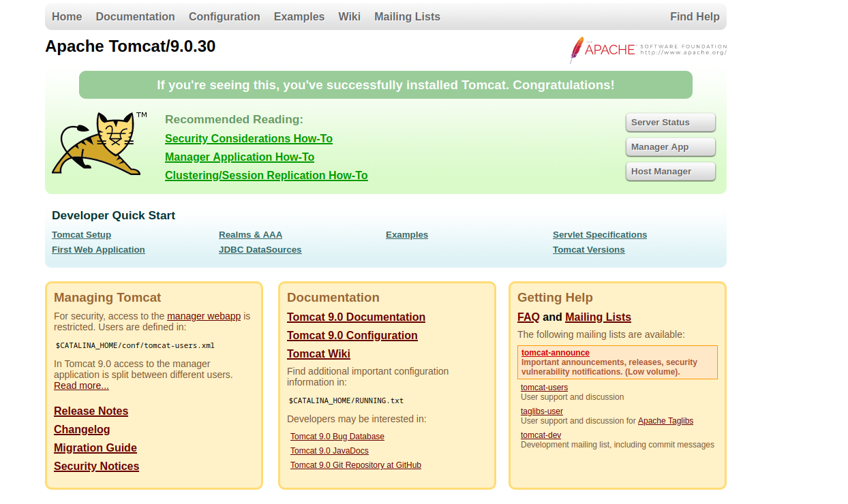Image resolution: width=848 pixels, height=504 pixels.
Task: Open the JDBC DataSources link
Action: 260,250
